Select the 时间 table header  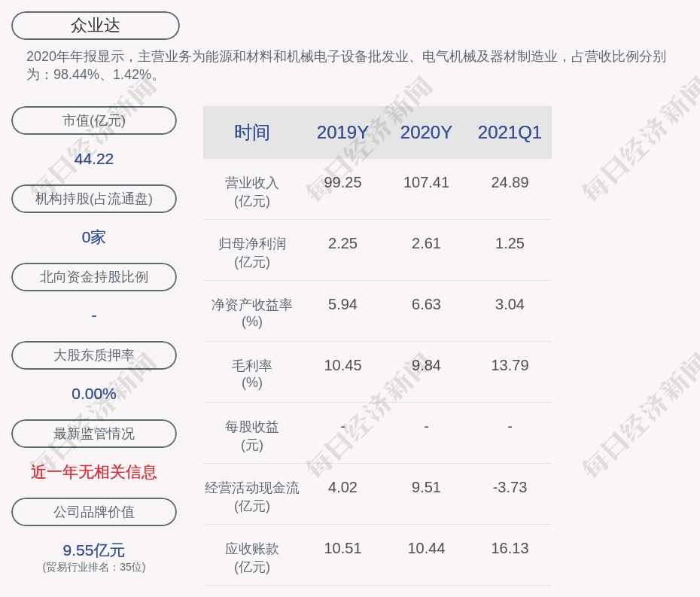coord(252,132)
